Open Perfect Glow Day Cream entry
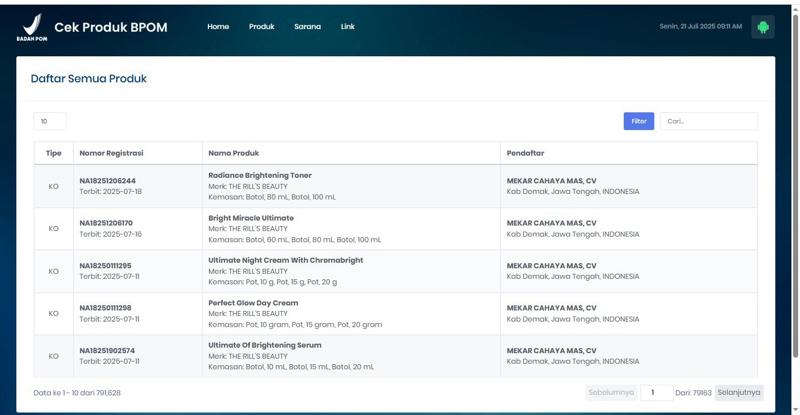Viewport: 800px width, 415px height. pos(253,303)
